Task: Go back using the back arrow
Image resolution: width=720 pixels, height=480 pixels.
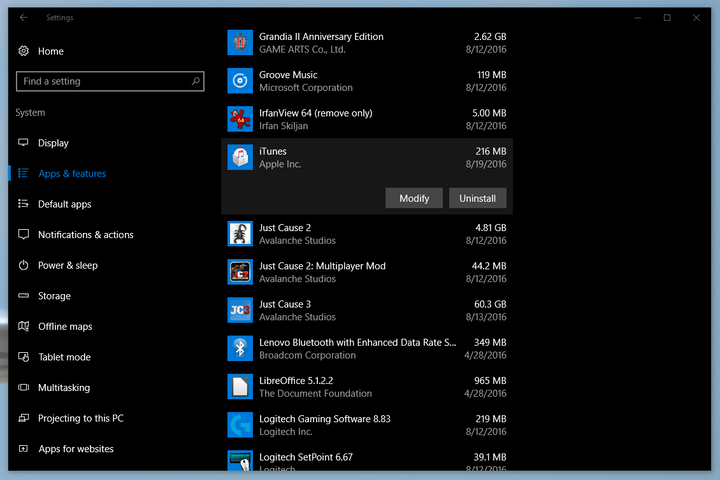Action: [23, 17]
